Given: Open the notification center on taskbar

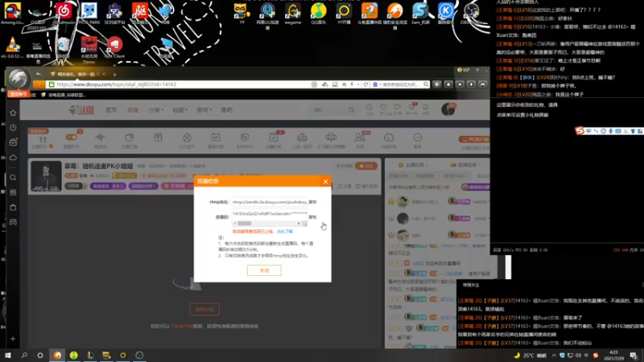Looking at the screenshot, I should click(x=634, y=355).
